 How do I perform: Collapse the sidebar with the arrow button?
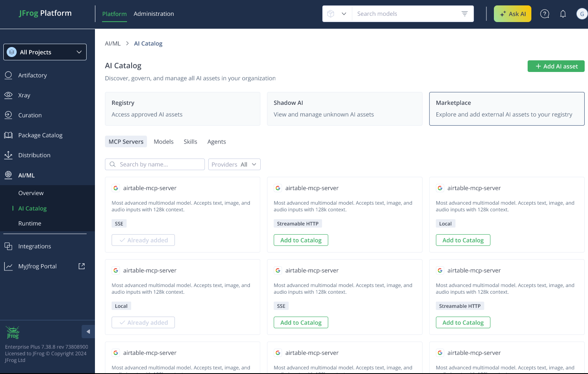click(88, 332)
